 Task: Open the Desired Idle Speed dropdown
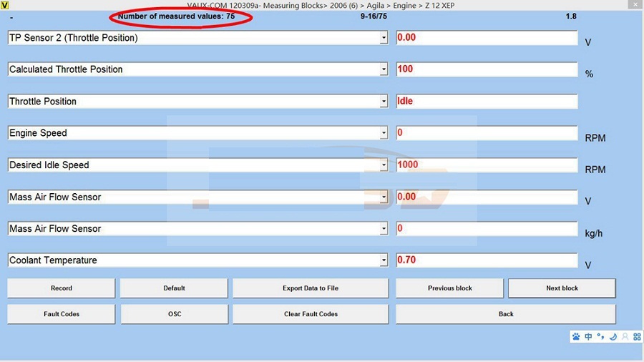tap(384, 165)
